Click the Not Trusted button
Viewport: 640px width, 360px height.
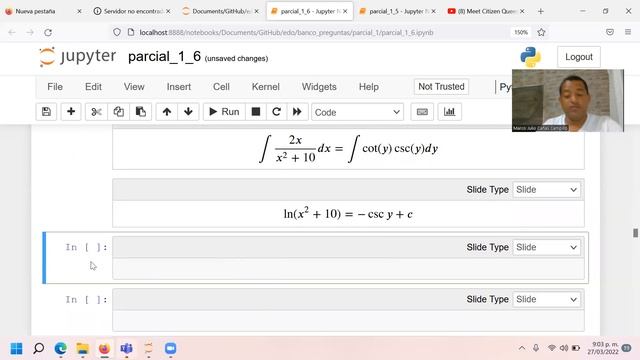441,87
